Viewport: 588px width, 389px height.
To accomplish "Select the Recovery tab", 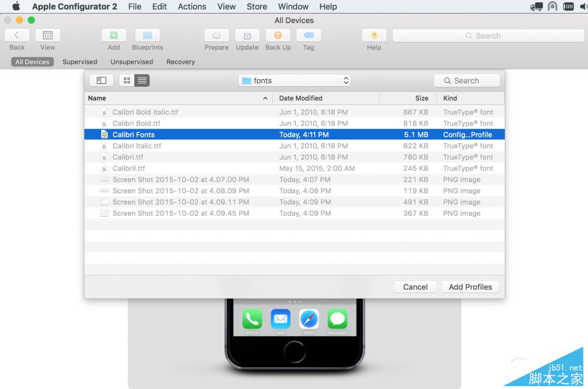I will coord(180,61).
